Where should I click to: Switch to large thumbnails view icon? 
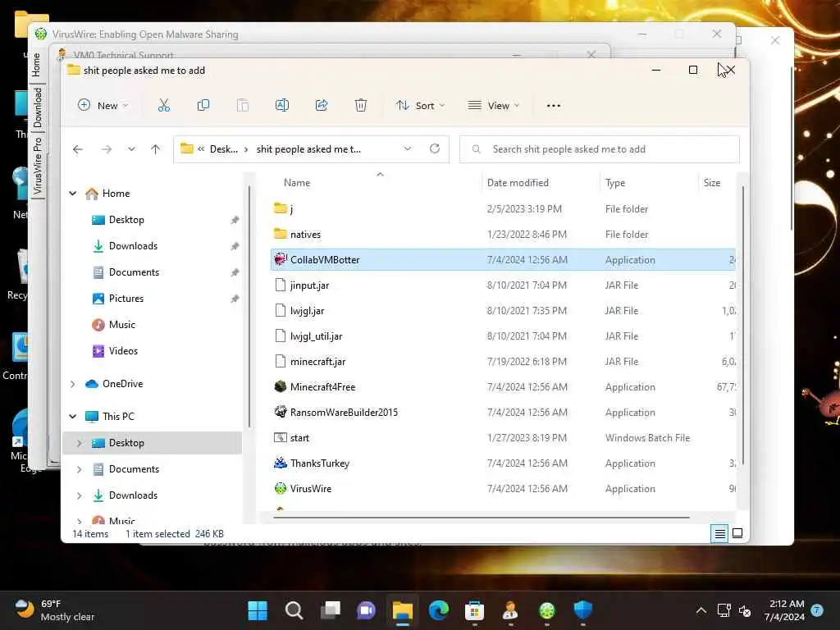[737, 533]
